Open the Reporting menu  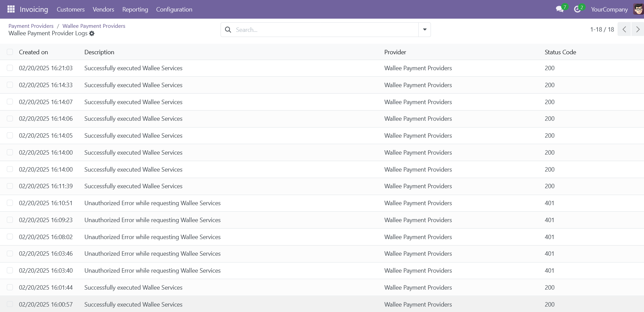pyautogui.click(x=135, y=9)
